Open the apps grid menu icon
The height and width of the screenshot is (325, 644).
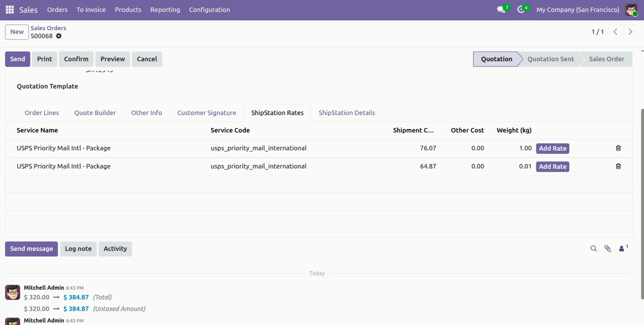[10, 10]
